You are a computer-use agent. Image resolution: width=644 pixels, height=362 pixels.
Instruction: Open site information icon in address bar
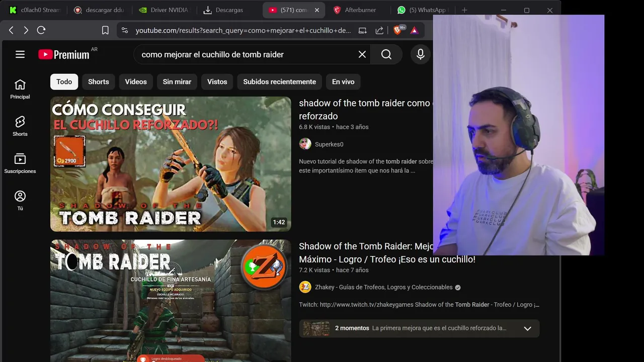(125, 30)
